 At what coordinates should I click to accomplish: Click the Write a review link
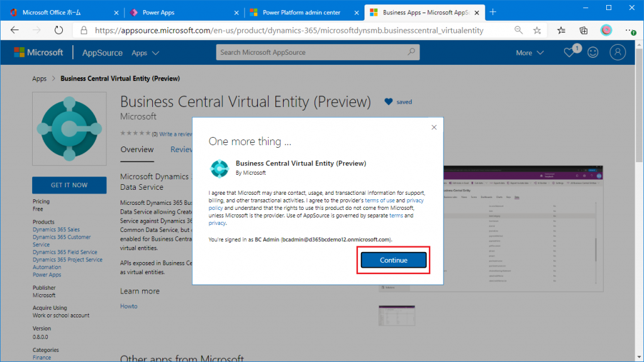pos(175,134)
